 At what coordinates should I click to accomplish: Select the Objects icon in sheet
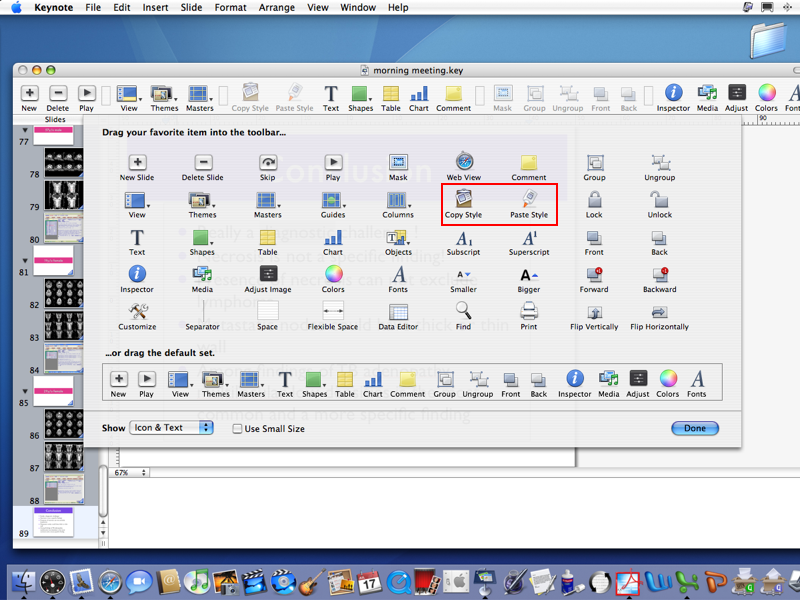(397, 238)
